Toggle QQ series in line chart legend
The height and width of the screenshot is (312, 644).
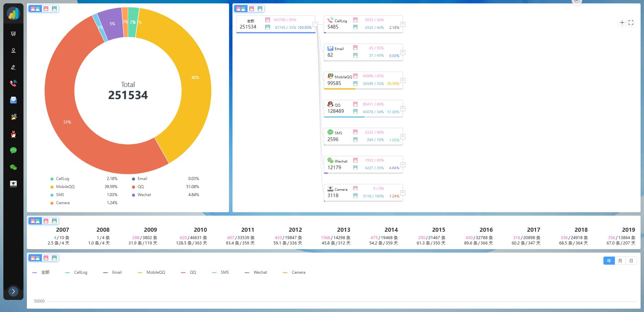click(x=189, y=272)
